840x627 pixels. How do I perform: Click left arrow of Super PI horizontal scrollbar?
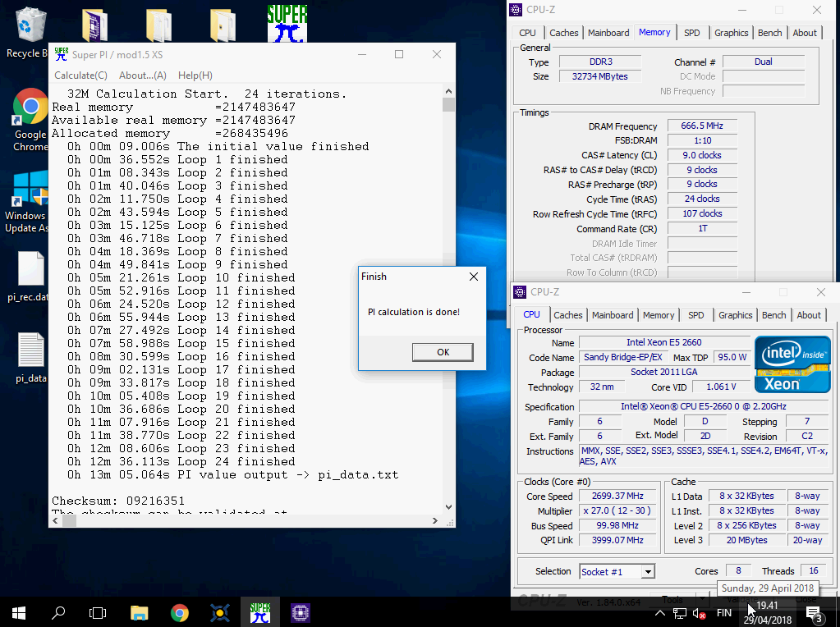56,520
